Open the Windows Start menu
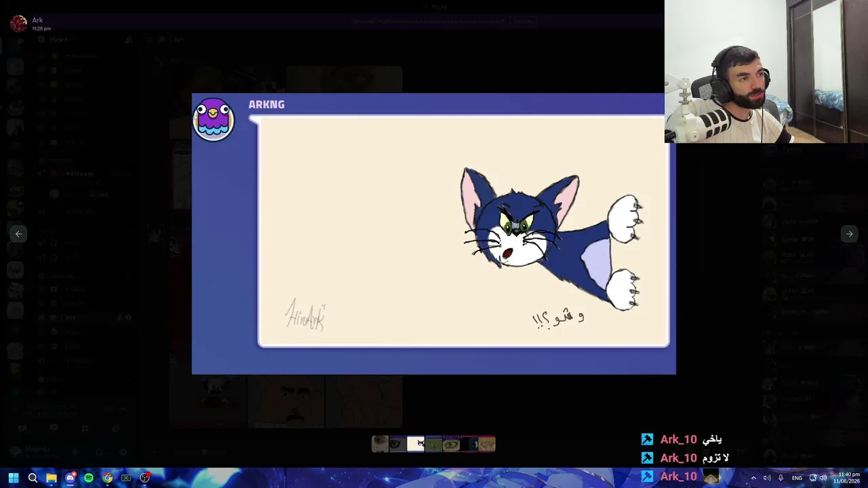This screenshot has height=488, width=868. click(14, 478)
